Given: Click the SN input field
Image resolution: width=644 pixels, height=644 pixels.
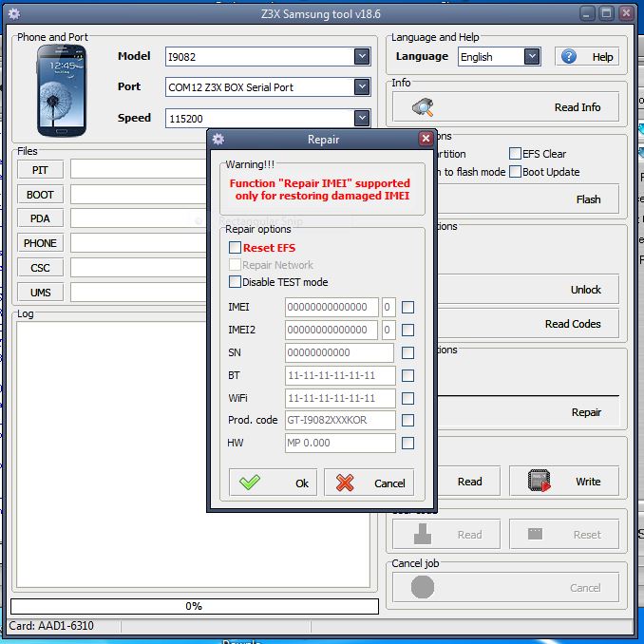Looking at the screenshot, I should click(x=339, y=352).
